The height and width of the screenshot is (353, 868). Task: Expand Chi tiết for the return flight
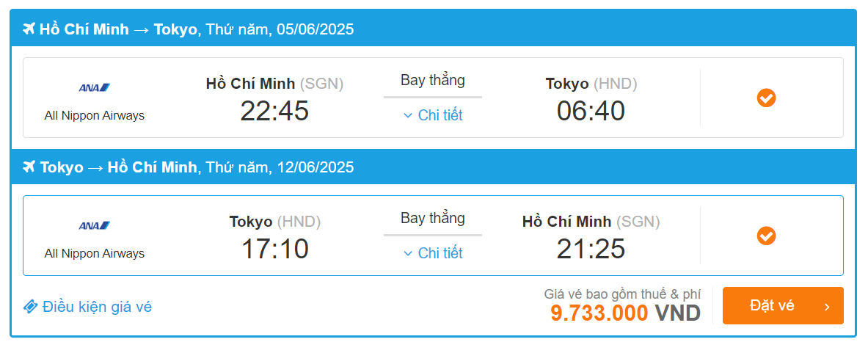coord(433,253)
